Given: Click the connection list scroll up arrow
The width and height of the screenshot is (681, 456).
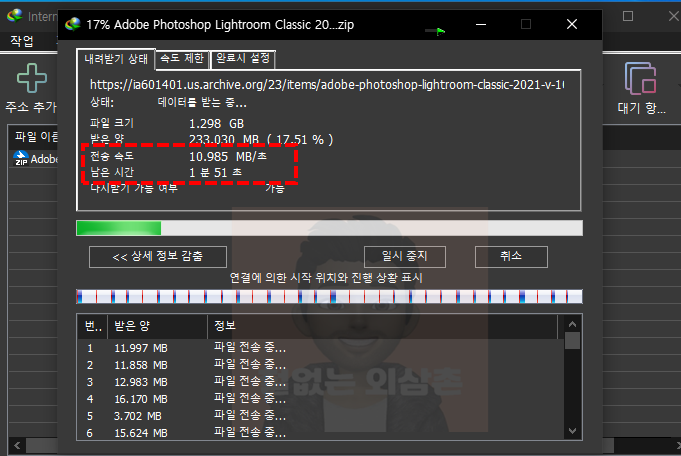Looking at the screenshot, I should click(572, 324).
